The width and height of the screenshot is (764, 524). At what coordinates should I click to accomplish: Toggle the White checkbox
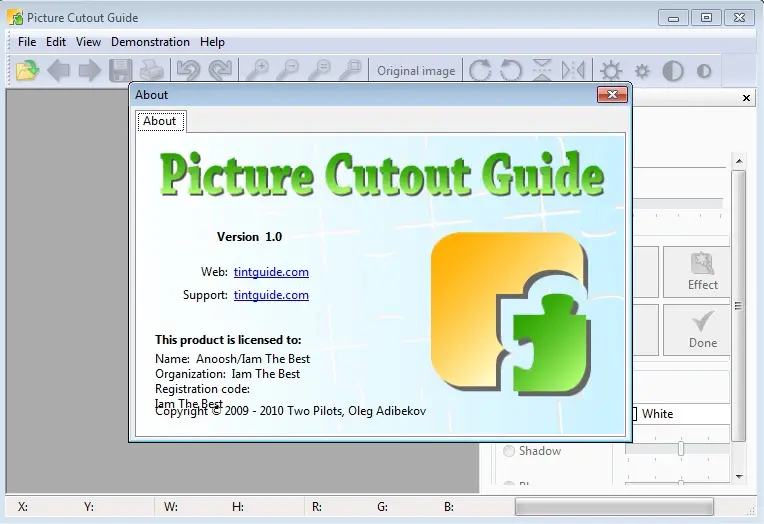click(x=634, y=414)
